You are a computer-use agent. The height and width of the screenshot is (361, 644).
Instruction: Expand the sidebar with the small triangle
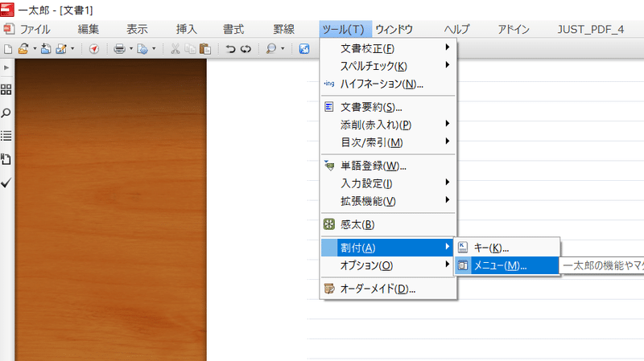[6, 68]
